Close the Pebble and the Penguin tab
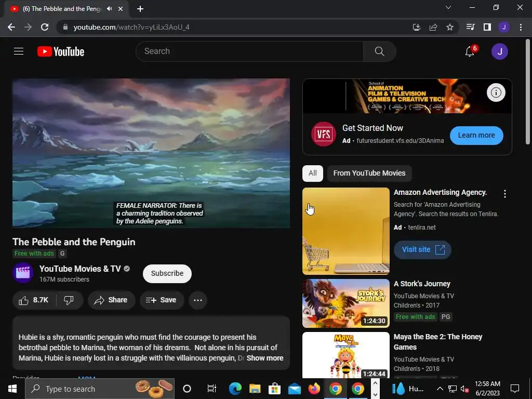 [x=121, y=9]
